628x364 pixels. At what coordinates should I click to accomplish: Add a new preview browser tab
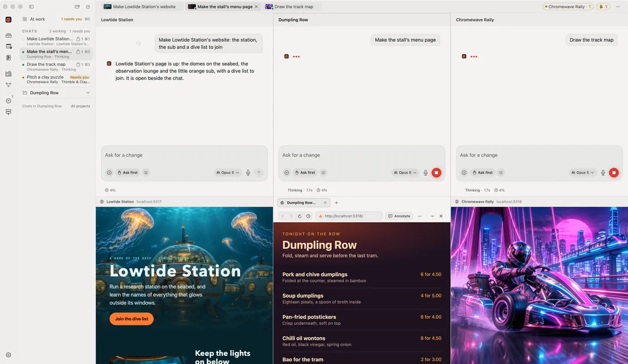pyautogui.click(x=336, y=202)
